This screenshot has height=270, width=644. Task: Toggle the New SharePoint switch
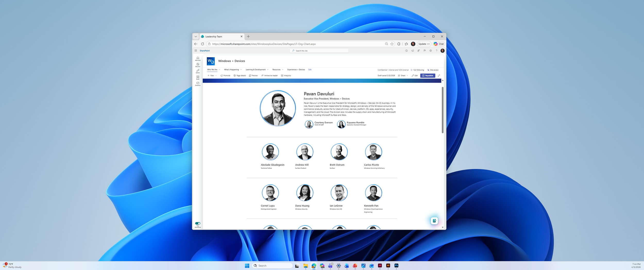pos(198,223)
